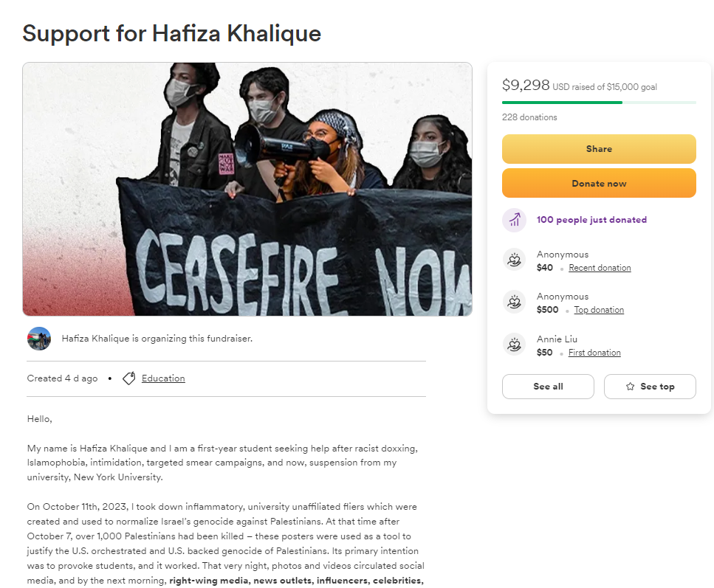Click the 228 donations count
This screenshot has width=714, height=588.
529,117
